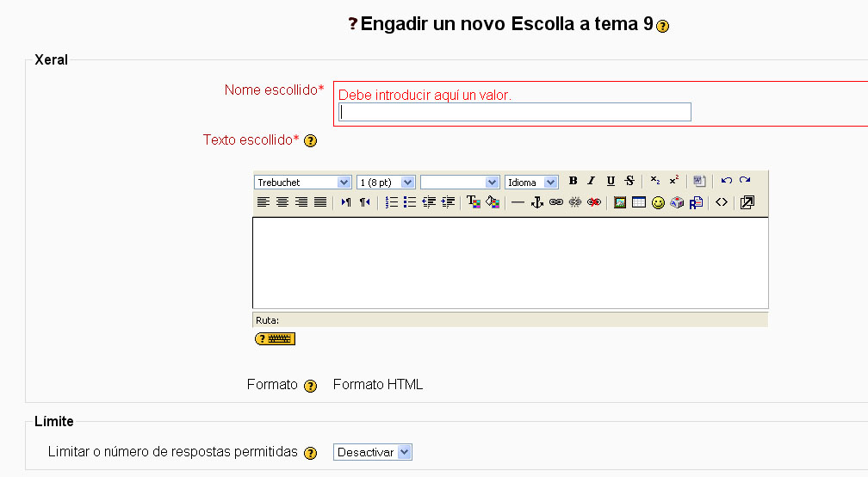Open the font color picker
This screenshot has width=868, height=477.
(x=474, y=202)
